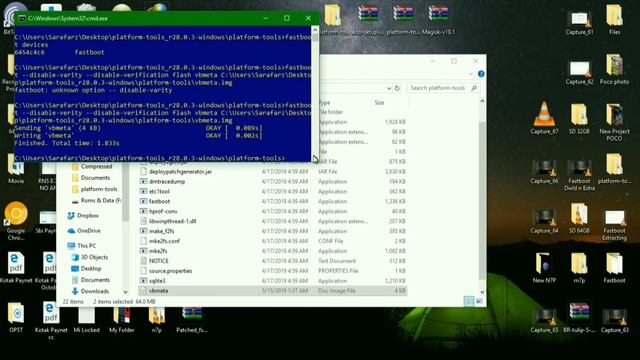The height and width of the screenshot is (360, 640).
Task: Open Capture_62 desktop icon
Action: (579, 73)
